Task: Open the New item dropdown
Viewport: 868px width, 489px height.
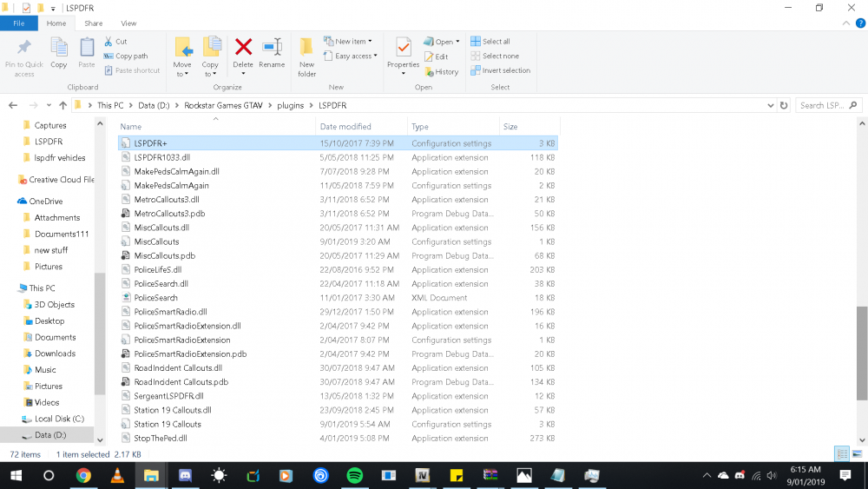Action: 348,41
